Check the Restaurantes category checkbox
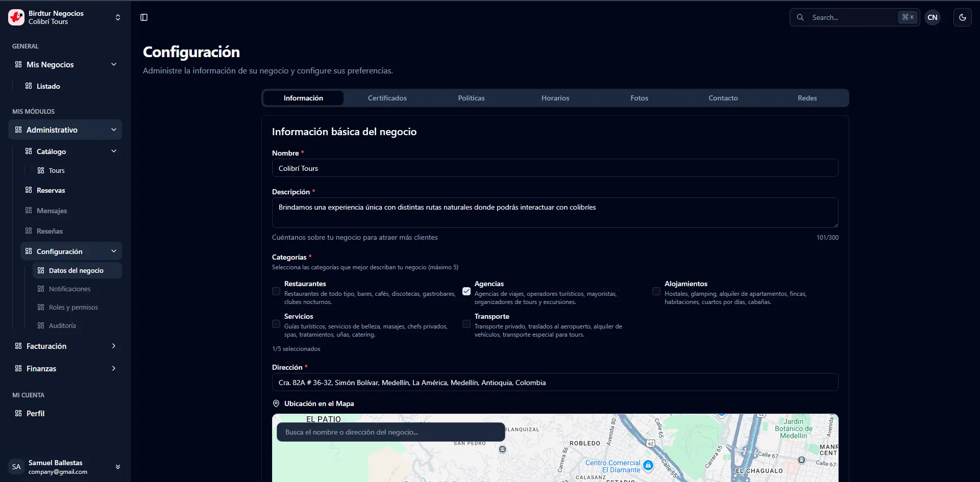This screenshot has height=482, width=980. click(x=276, y=291)
